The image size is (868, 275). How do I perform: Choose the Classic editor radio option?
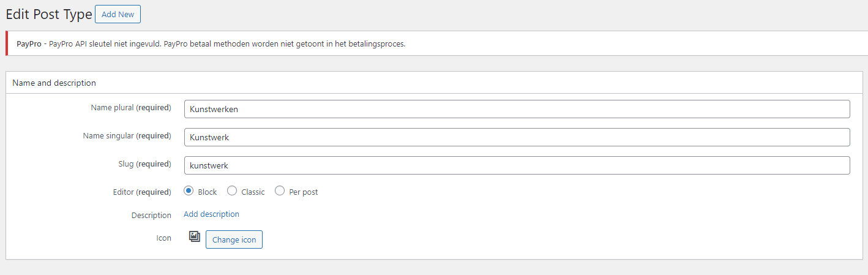pos(232,191)
